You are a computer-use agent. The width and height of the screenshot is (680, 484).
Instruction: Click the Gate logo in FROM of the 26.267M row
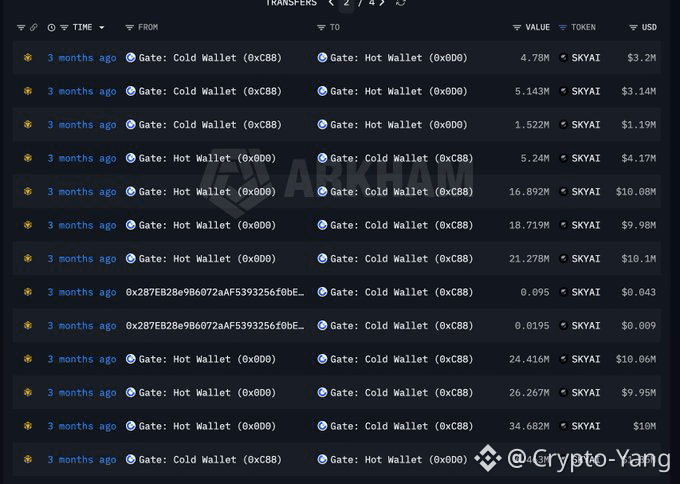[131, 392]
